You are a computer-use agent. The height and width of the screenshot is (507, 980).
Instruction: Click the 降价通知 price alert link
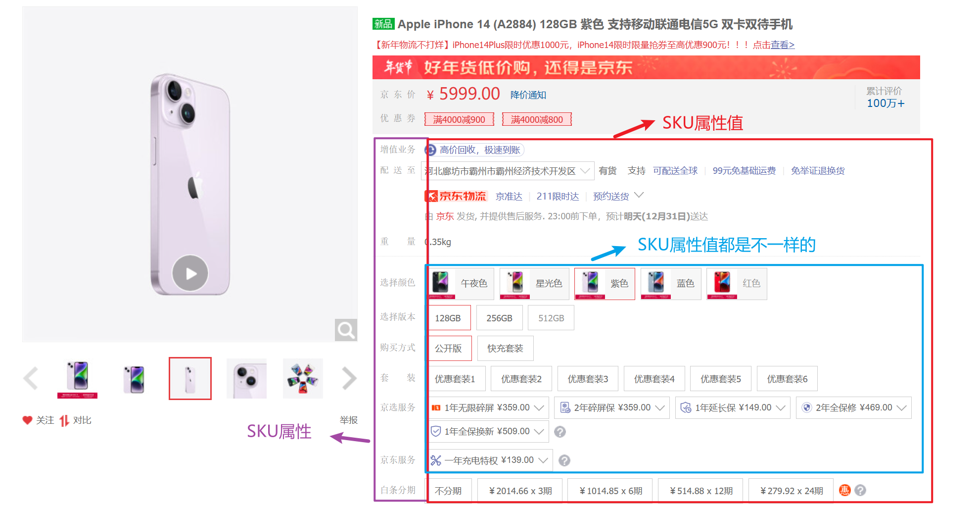528,95
